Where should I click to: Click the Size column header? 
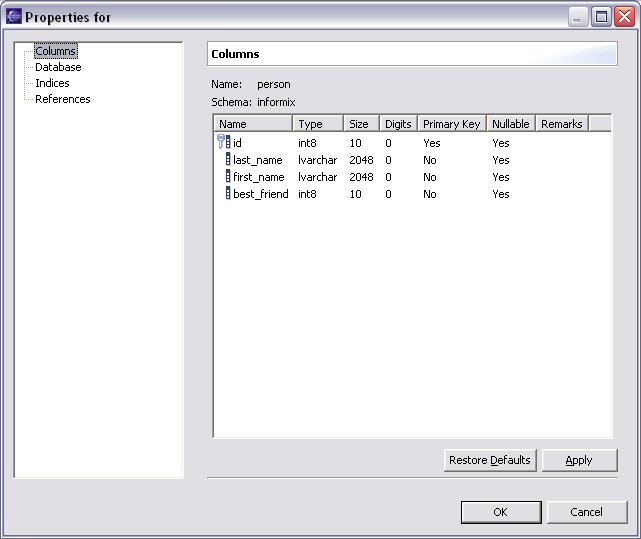click(361, 124)
